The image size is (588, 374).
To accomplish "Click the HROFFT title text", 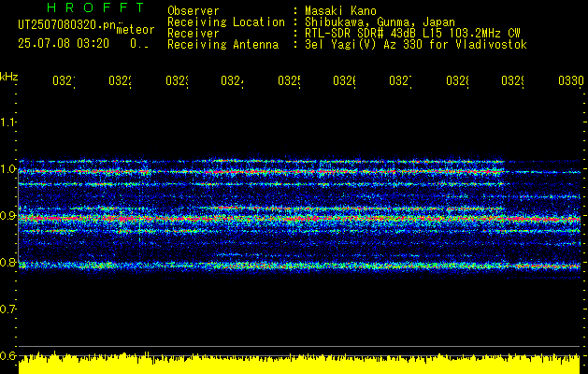I will [95, 7].
